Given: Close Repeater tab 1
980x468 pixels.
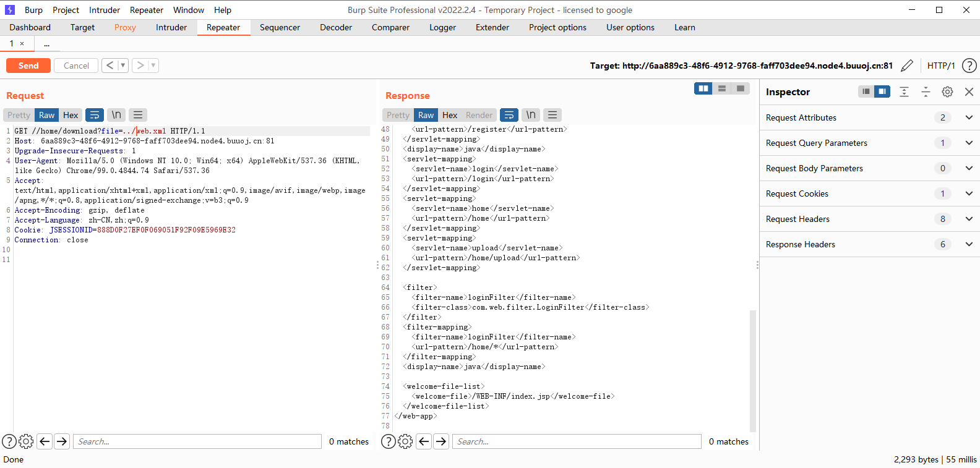Looking at the screenshot, I should [x=22, y=44].
